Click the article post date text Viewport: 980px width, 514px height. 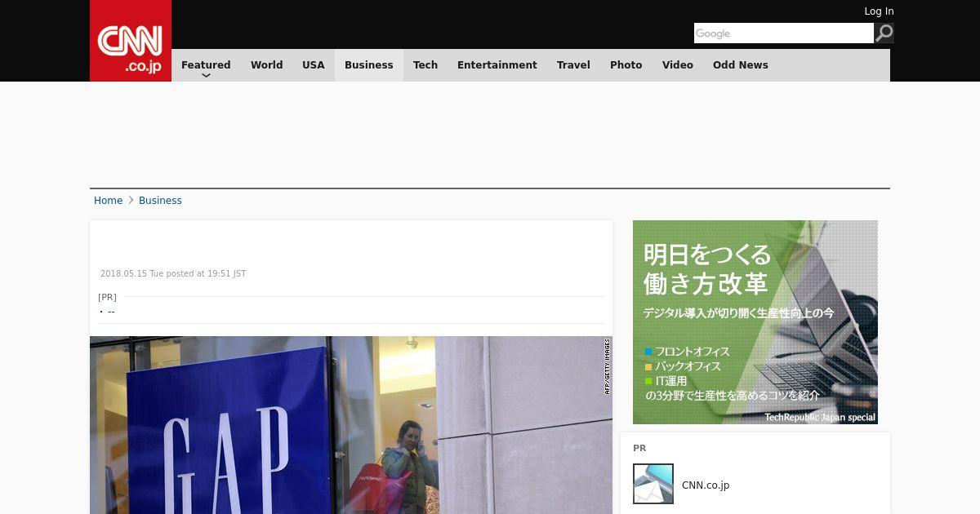(173, 274)
